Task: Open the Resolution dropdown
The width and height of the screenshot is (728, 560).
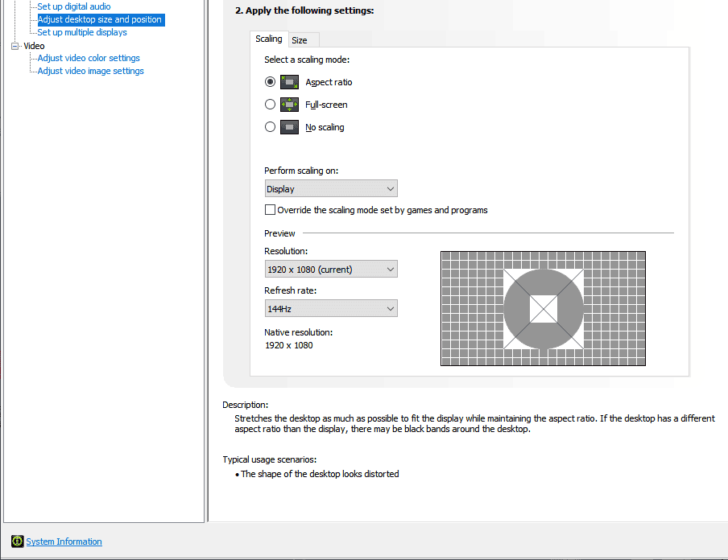Action: coord(331,270)
